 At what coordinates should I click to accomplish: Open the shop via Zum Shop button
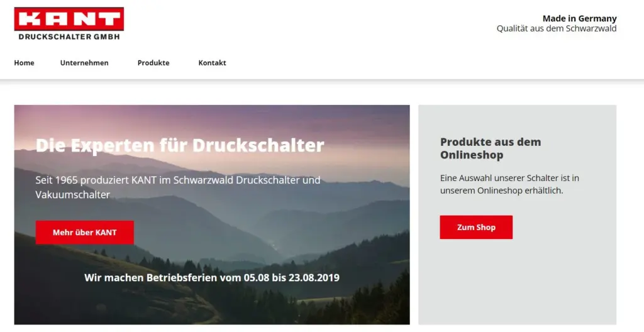476,227
